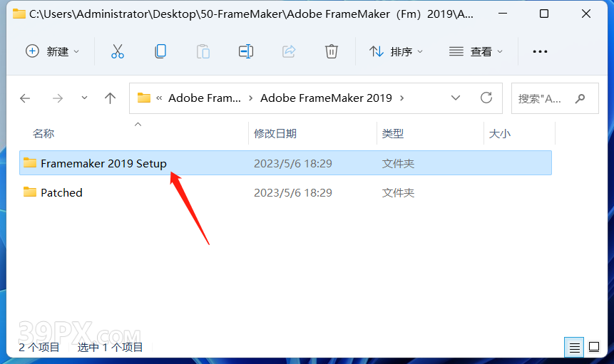
Task: Click the Copy icon in toolbar
Action: [x=160, y=51]
